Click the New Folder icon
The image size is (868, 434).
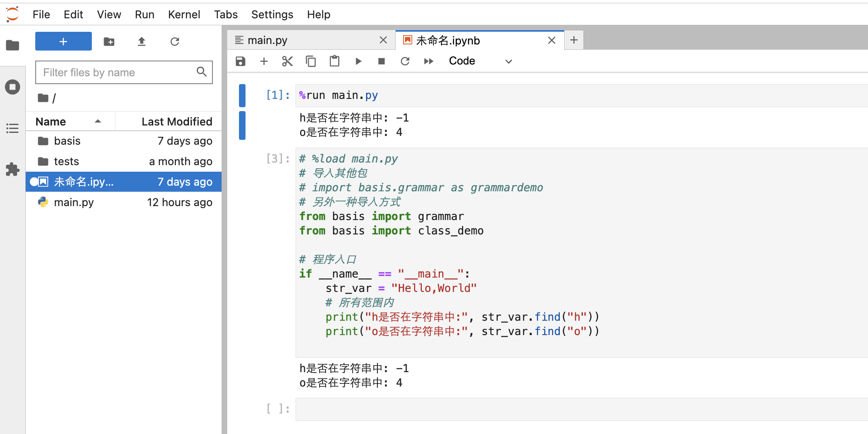109,42
